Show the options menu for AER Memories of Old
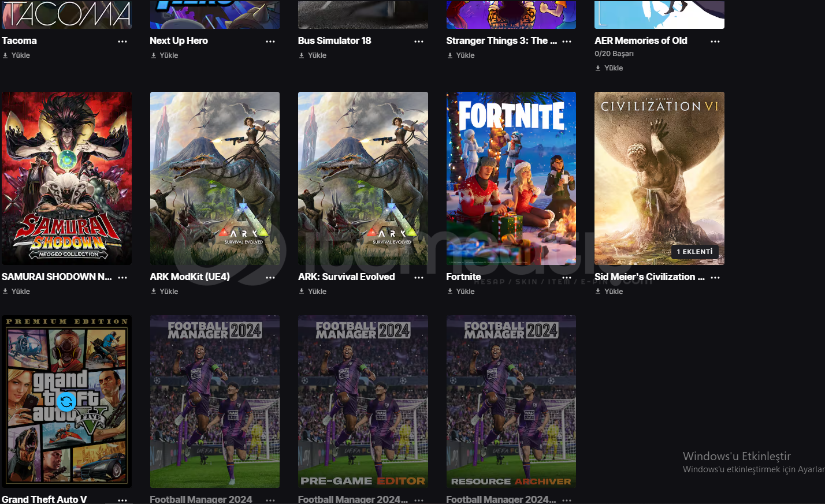 coord(715,42)
